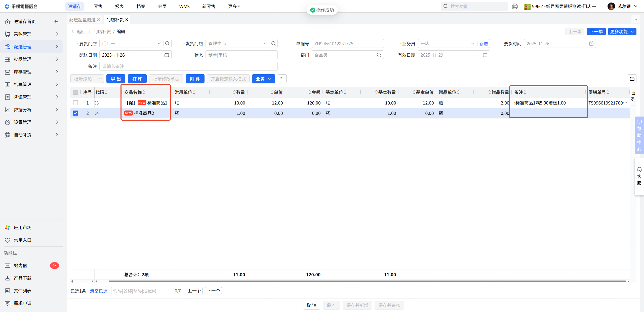Click the 导出 export button

coord(116,79)
